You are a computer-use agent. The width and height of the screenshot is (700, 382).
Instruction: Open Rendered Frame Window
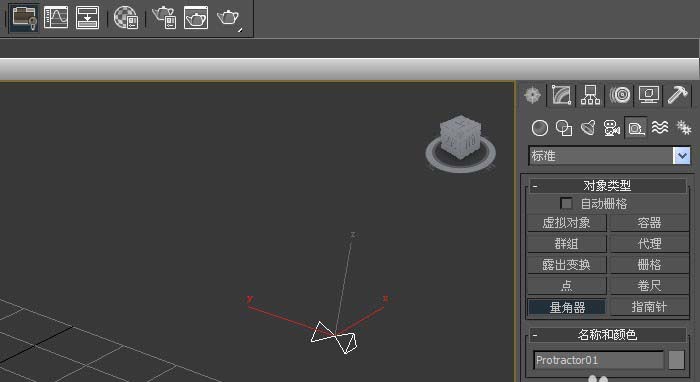coord(196,18)
